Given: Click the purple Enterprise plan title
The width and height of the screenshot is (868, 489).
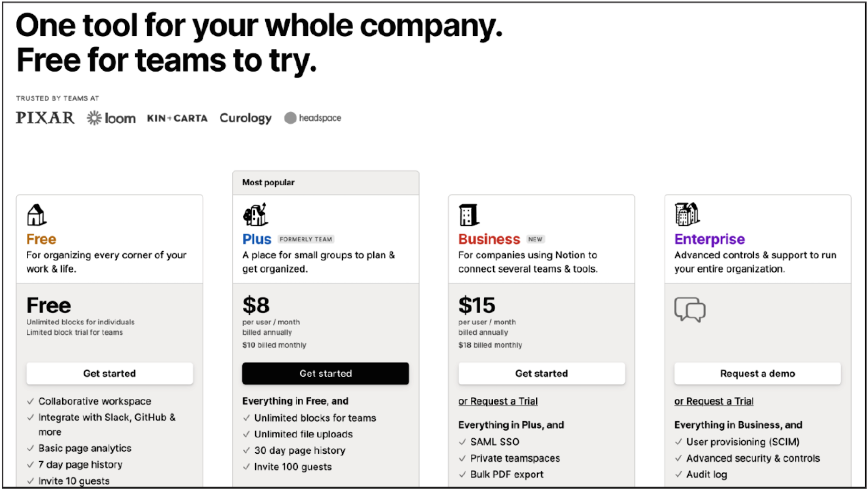Looking at the screenshot, I should coord(709,239).
